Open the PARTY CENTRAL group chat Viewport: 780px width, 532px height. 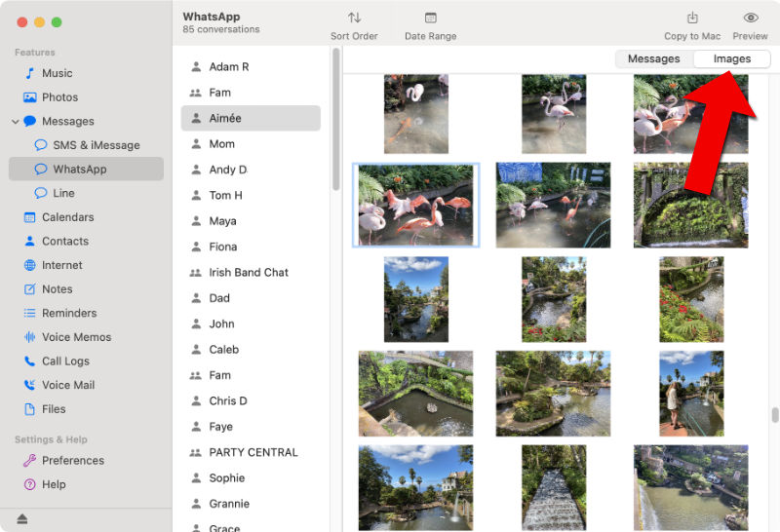(x=251, y=452)
